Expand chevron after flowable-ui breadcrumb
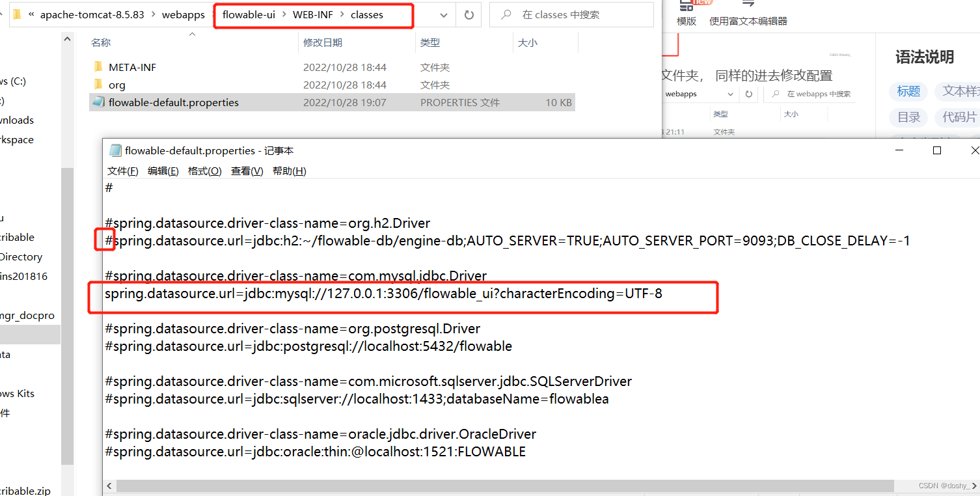Viewport: 980px width, 496px height. (x=284, y=14)
